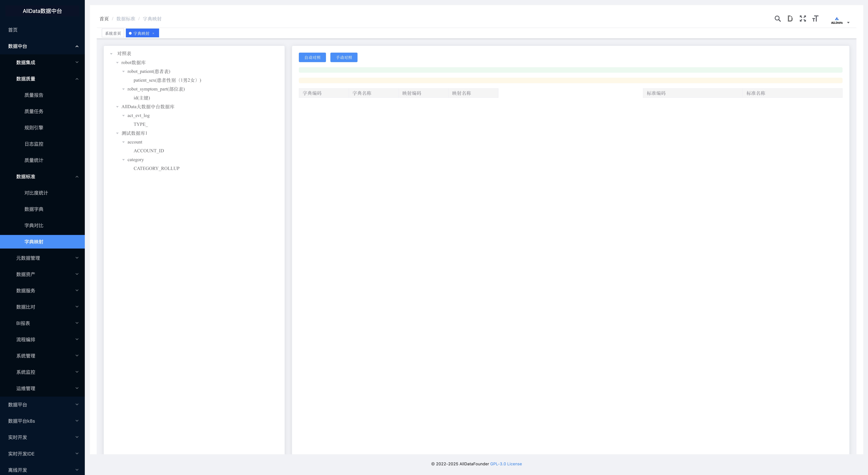Open 日志监控 in the sidebar
The image size is (868, 475).
42,144
